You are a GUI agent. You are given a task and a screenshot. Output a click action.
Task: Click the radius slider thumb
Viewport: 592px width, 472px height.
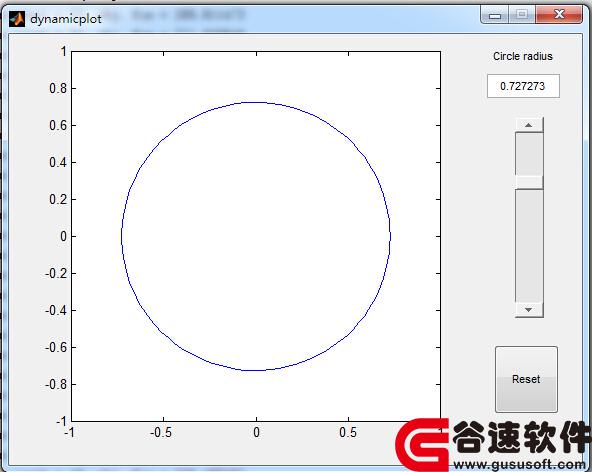tap(529, 182)
